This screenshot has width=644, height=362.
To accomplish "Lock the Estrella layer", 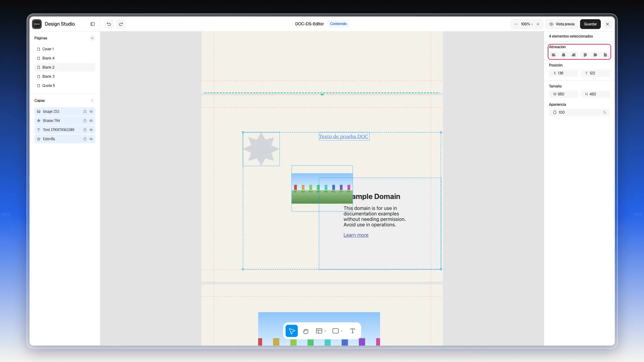I will click(x=85, y=139).
